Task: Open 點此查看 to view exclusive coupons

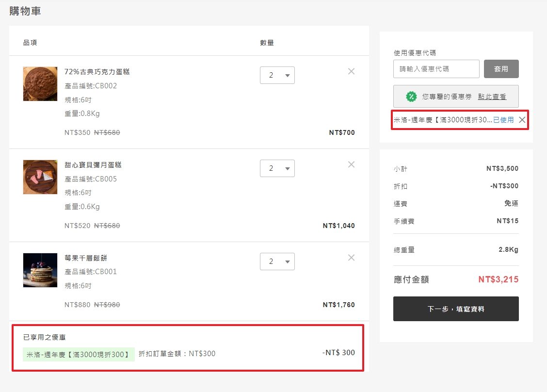Action: 493,96
